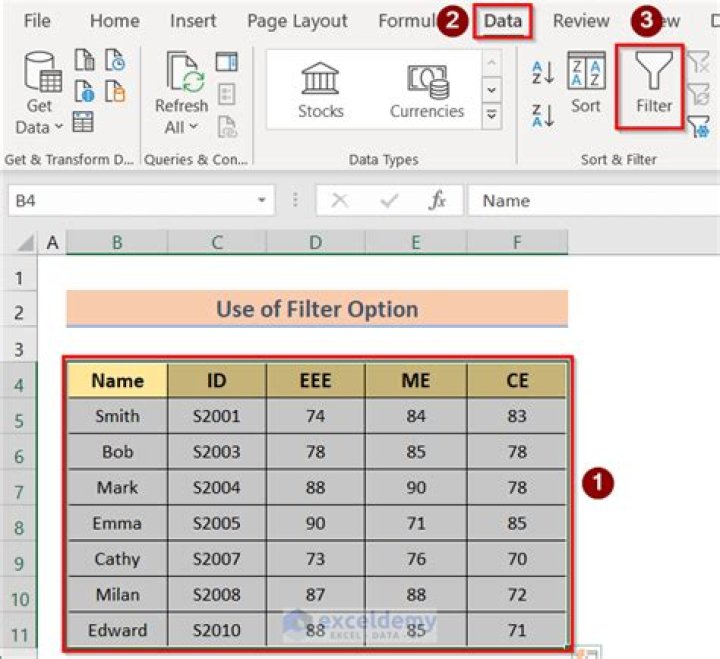
Task: Select column B header
Action: pyautogui.click(x=117, y=242)
